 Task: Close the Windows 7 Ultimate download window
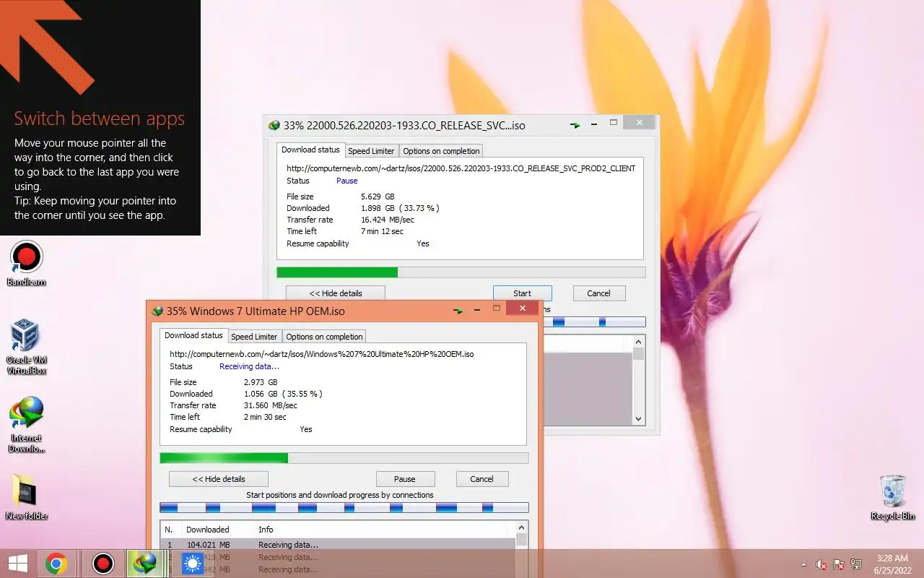tap(520, 309)
